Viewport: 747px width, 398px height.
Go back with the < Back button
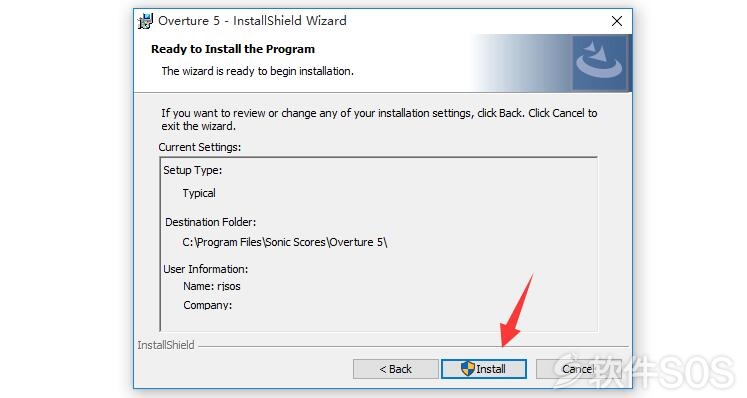pos(395,369)
